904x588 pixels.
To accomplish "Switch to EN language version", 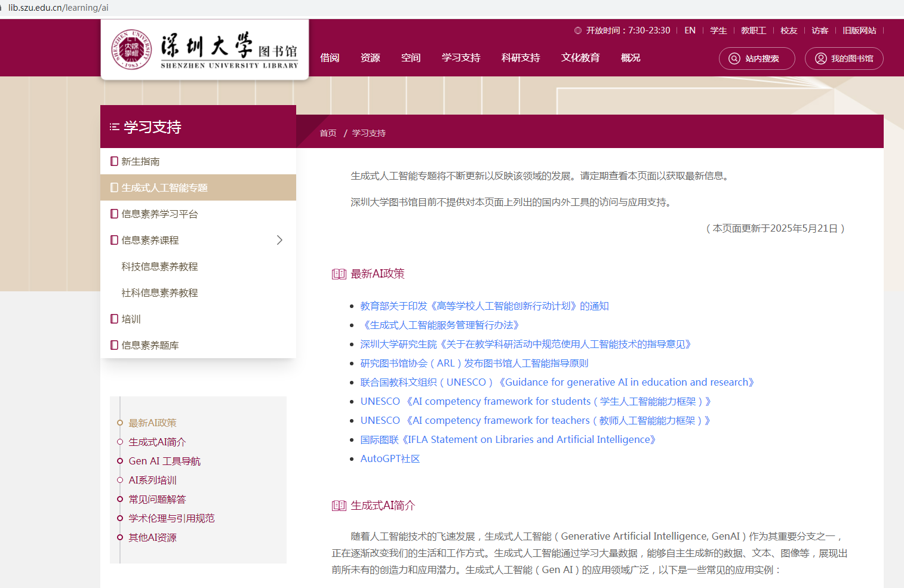I will (x=690, y=30).
